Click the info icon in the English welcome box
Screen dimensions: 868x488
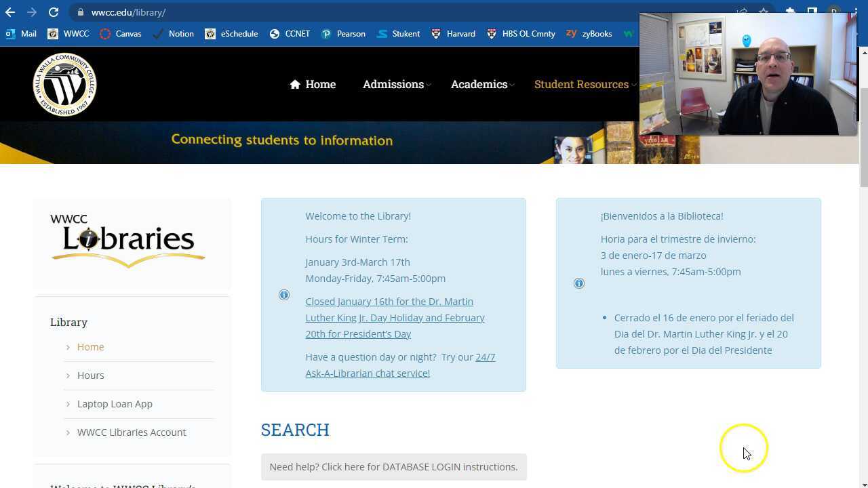(x=284, y=295)
